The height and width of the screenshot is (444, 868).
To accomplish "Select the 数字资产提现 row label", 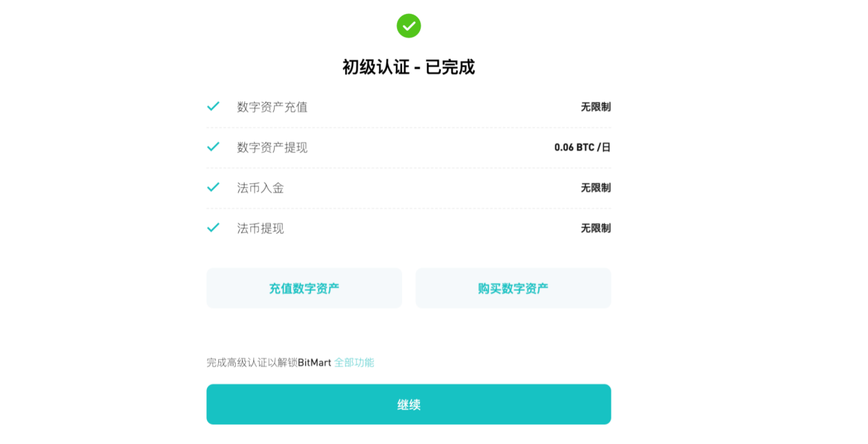I will point(272,147).
